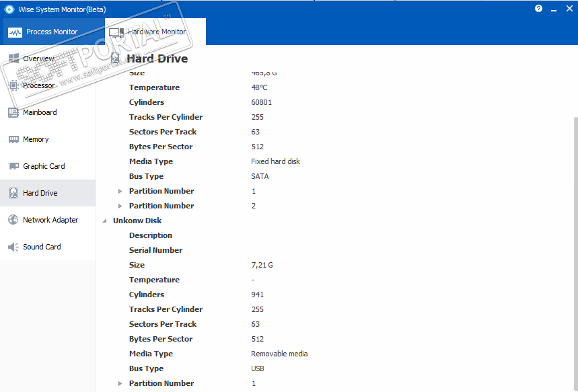This screenshot has width=578, height=392.
Task: Click the Processor chip icon
Action: [13, 85]
